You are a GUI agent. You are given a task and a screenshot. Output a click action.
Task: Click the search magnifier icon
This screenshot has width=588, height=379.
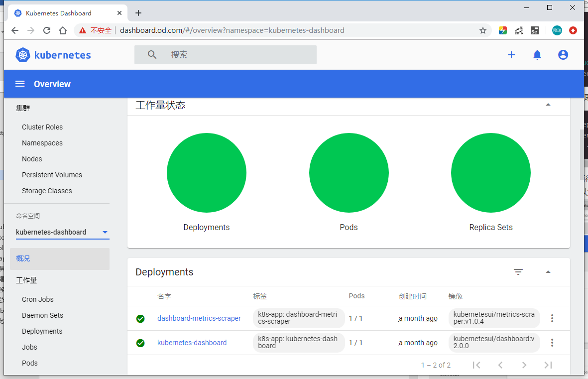click(x=152, y=55)
